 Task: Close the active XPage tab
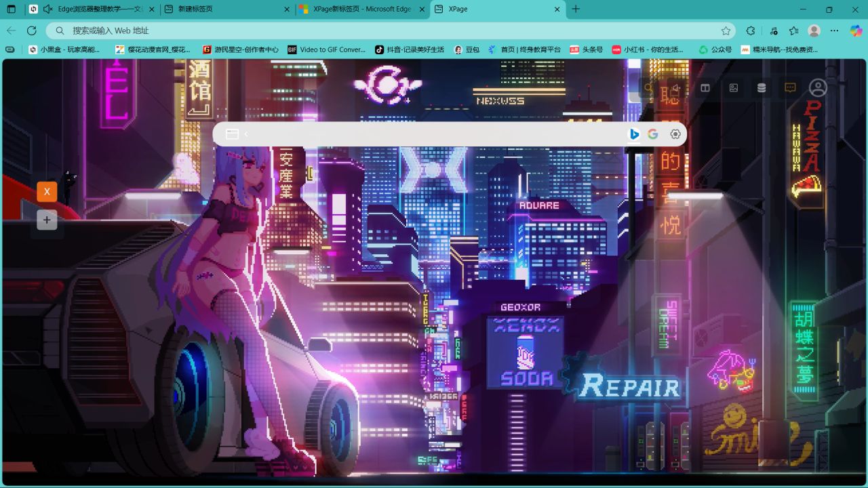pos(557,9)
